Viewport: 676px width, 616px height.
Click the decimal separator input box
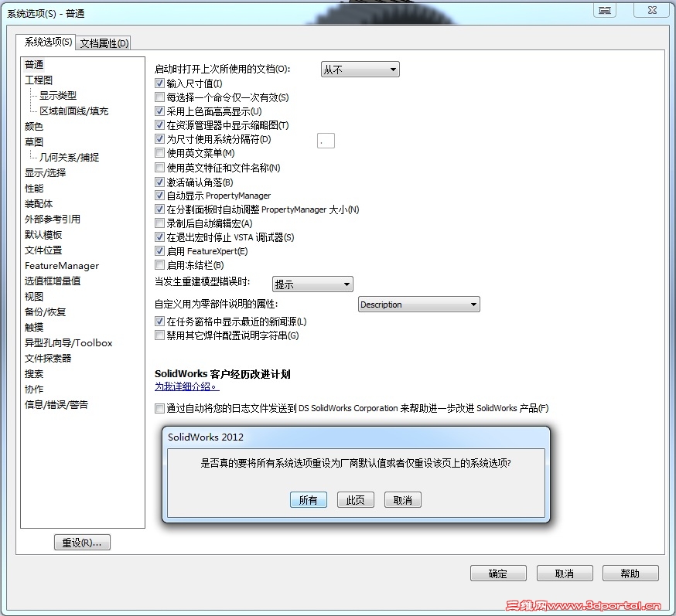tap(326, 141)
